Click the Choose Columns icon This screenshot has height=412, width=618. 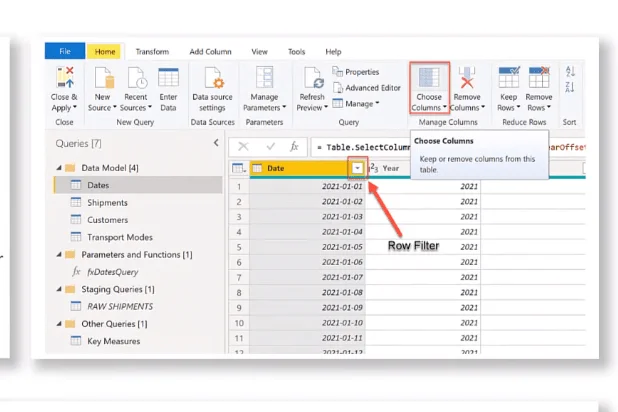pyautogui.click(x=429, y=77)
